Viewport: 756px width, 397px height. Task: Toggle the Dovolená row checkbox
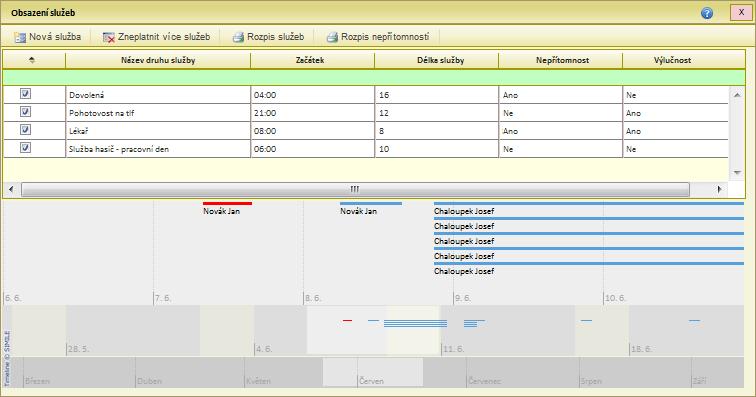click(26, 94)
